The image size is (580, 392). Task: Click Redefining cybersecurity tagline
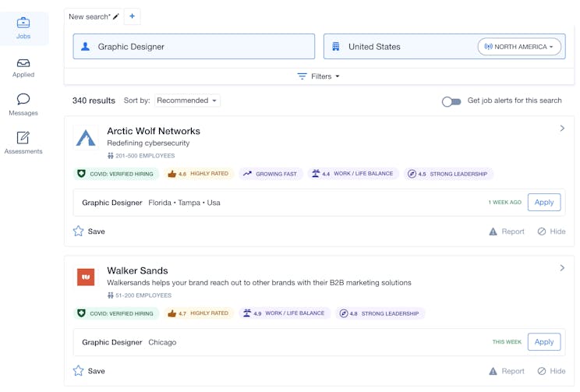(148, 143)
